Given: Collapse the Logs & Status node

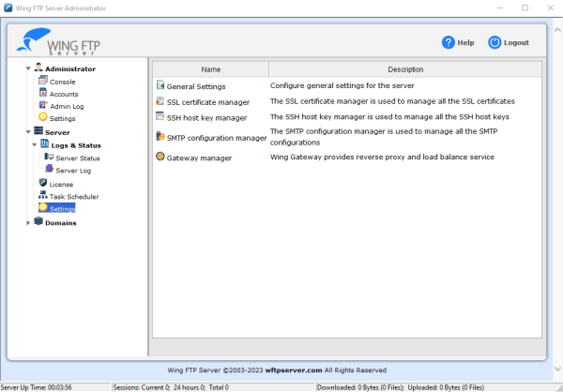Looking at the screenshot, I should pyautogui.click(x=35, y=145).
